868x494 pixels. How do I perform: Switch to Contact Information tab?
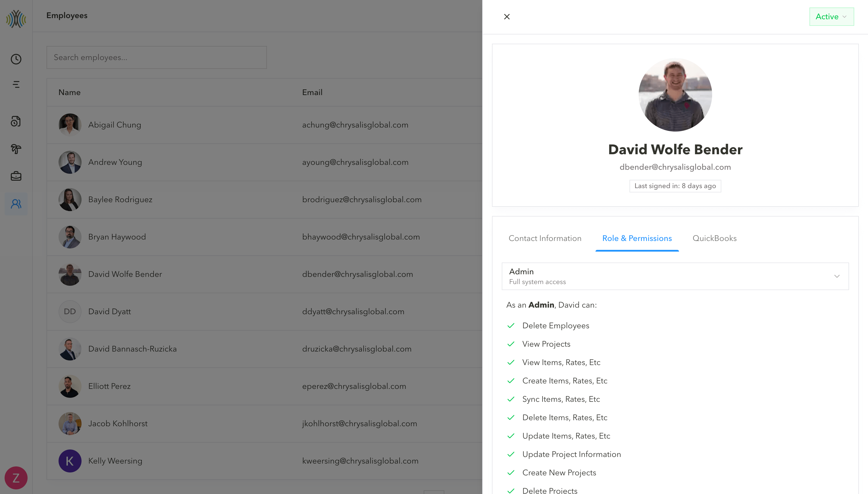coord(545,238)
